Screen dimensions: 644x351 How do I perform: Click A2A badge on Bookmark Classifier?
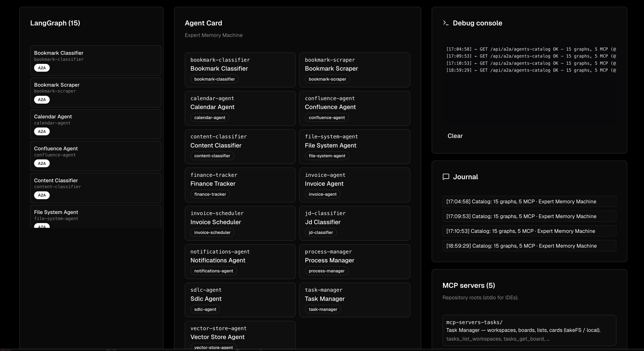coord(42,68)
